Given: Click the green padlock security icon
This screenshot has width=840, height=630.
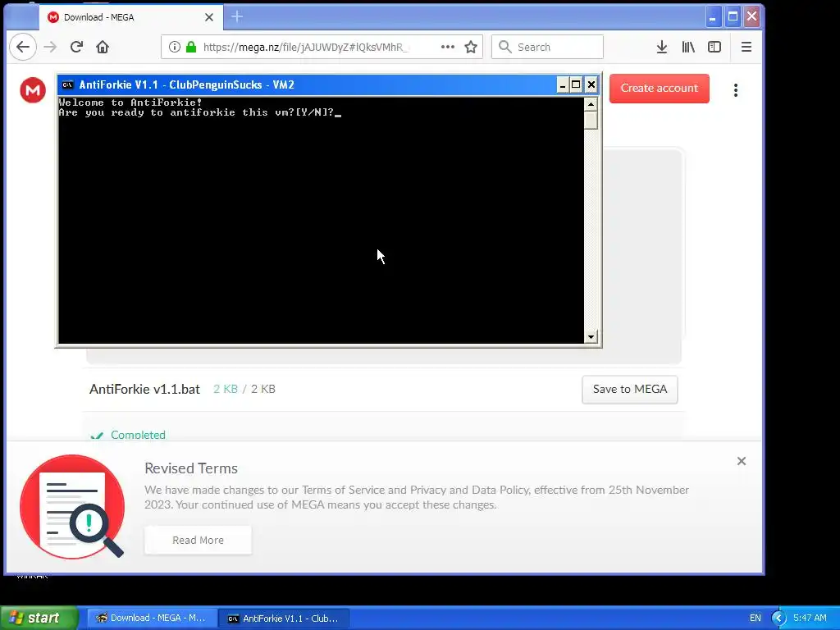Looking at the screenshot, I should point(190,47).
